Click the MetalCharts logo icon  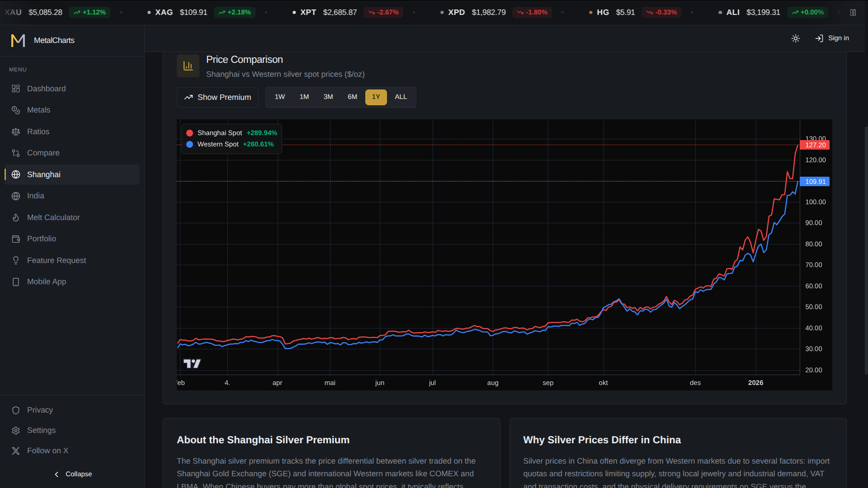(18, 41)
